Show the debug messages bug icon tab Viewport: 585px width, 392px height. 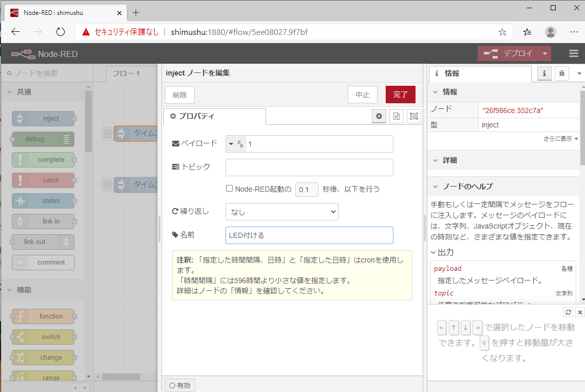pos(562,73)
